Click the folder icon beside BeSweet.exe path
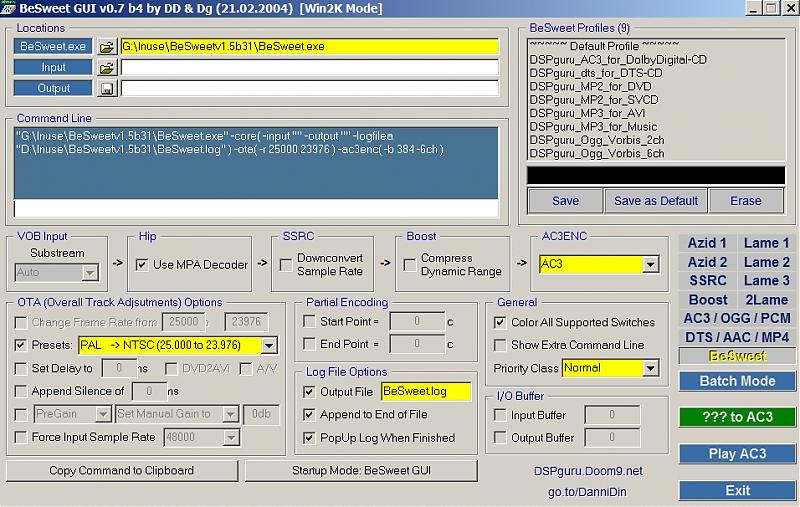 [107, 47]
